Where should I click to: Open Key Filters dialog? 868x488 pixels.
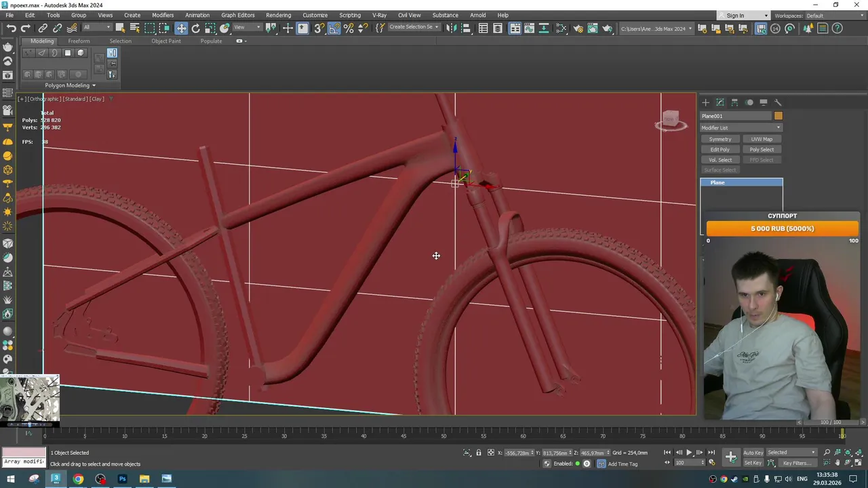coord(796,463)
